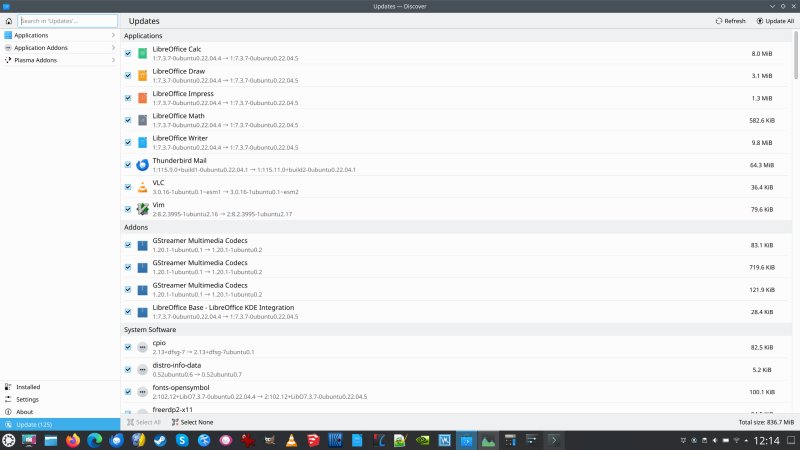Click the vertical scrollbar of updates list
The image size is (800, 450).
click(x=795, y=55)
